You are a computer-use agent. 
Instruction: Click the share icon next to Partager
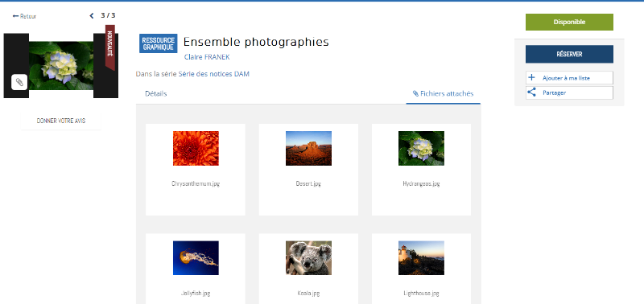(531, 92)
